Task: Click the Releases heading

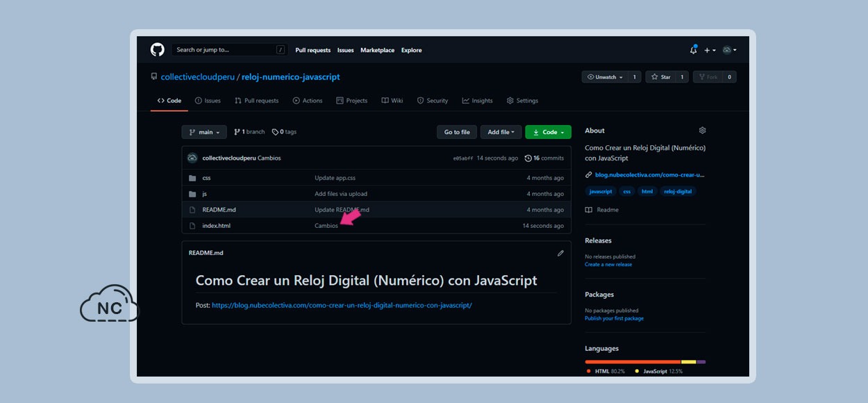Action: (599, 240)
